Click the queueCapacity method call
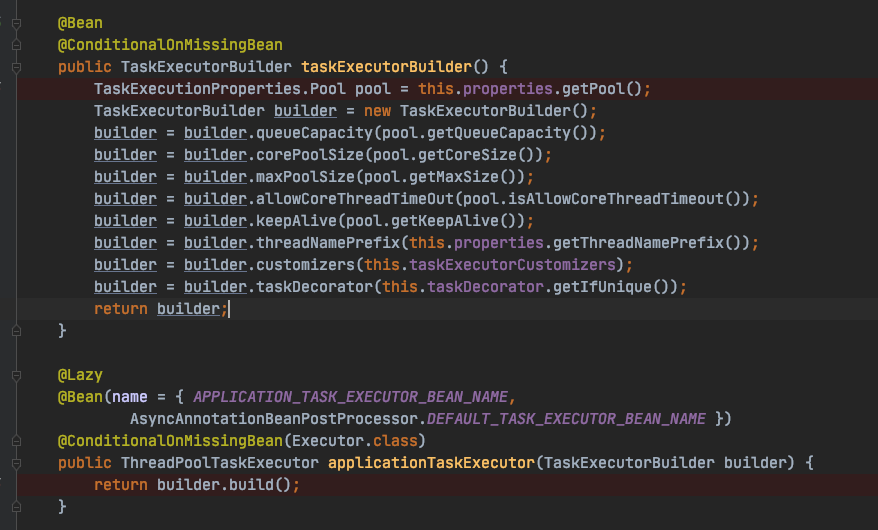878x530 pixels. (x=314, y=133)
